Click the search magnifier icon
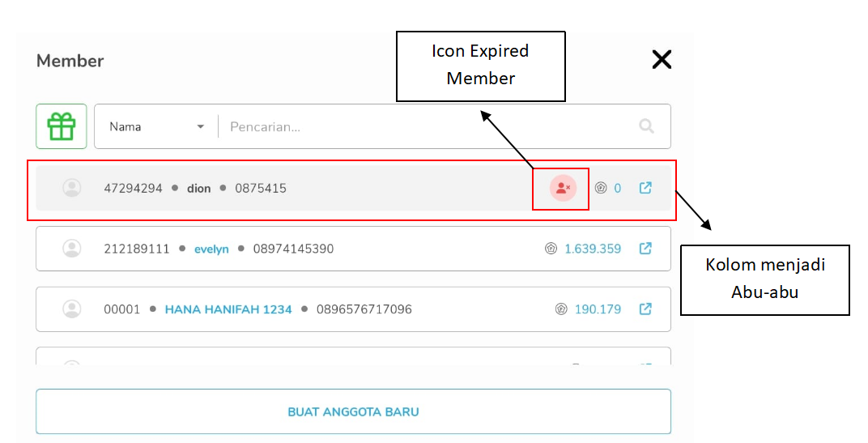 pos(646,126)
